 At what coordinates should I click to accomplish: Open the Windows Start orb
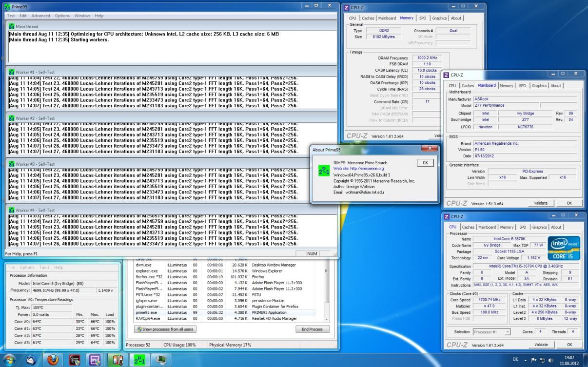(10, 359)
